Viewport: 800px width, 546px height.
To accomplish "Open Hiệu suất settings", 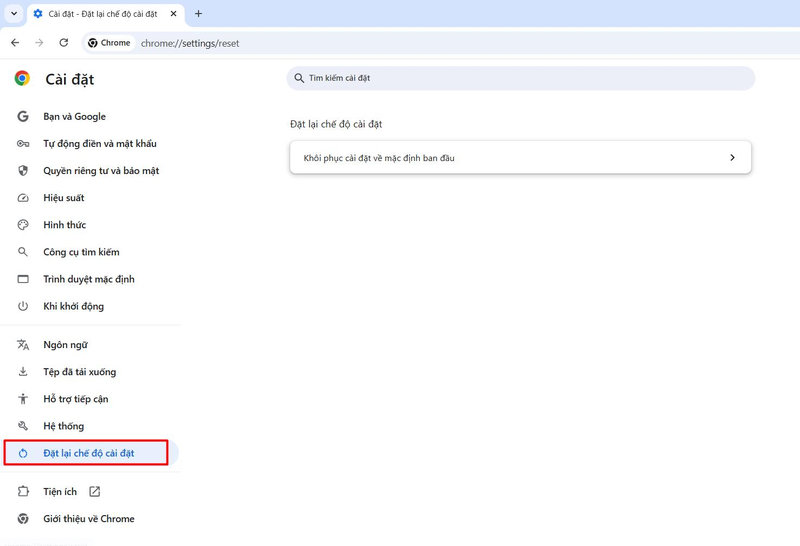I will pyautogui.click(x=64, y=197).
